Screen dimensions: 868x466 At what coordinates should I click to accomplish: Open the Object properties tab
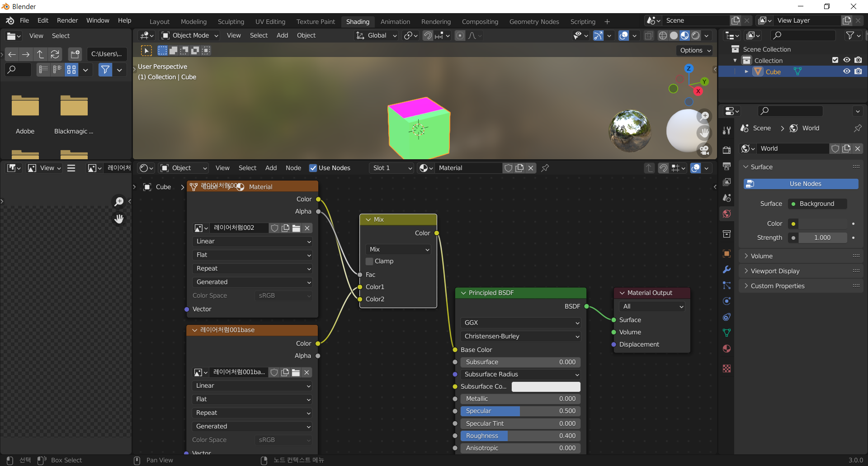(726, 253)
